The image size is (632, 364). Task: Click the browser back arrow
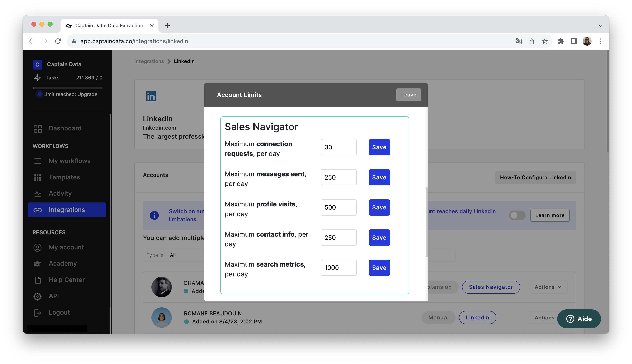pos(32,41)
